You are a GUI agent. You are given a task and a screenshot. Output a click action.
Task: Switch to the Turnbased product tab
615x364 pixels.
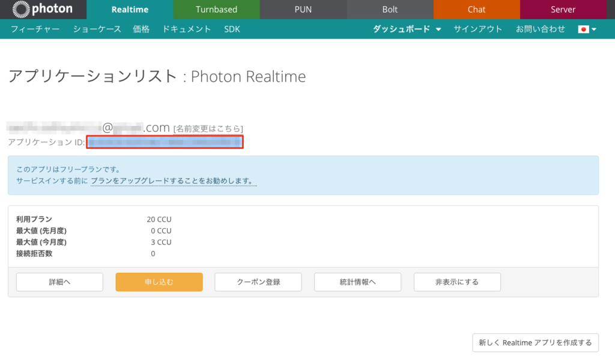216,10
